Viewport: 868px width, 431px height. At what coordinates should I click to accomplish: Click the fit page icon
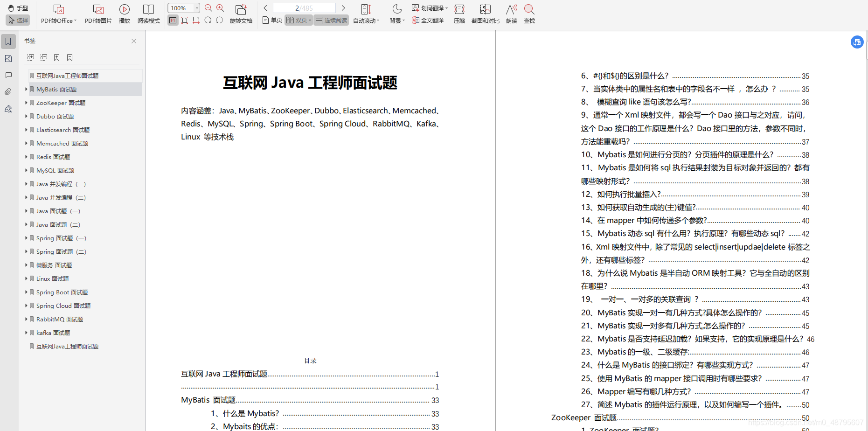[185, 20]
